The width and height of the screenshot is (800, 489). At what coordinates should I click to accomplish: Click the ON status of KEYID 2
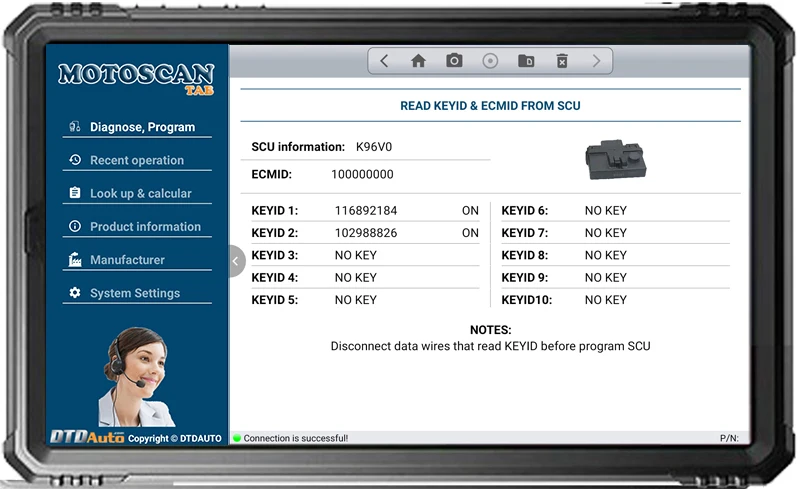point(470,233)
